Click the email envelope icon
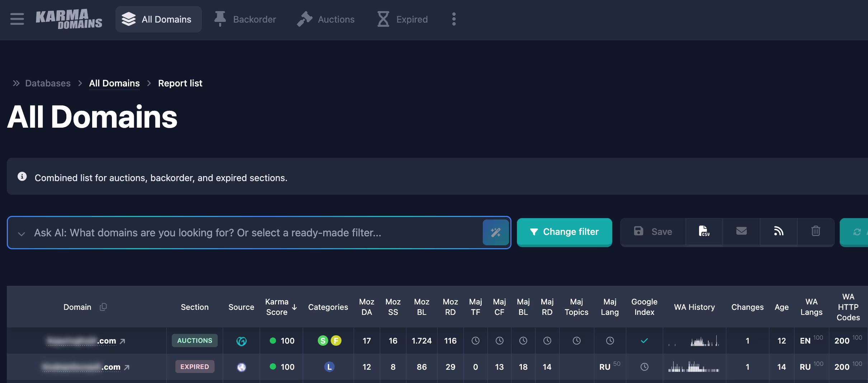The width and height of the screenshot is (868, 383). click(x=741, y=232)
